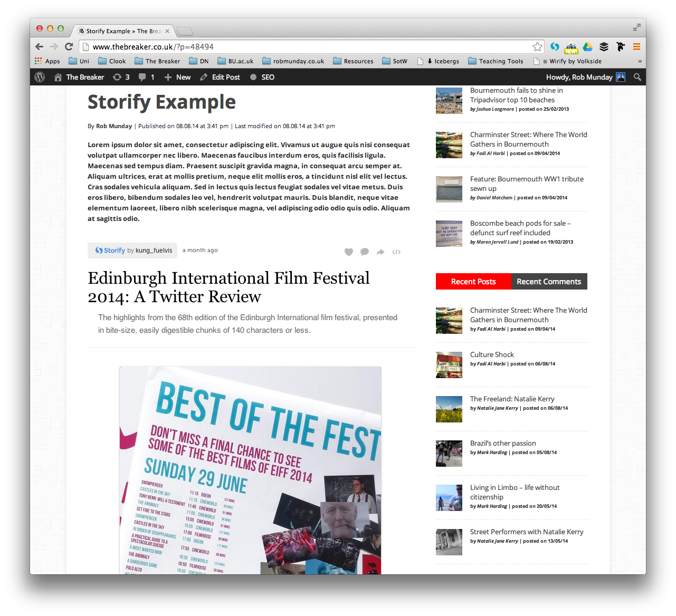Image resolution: width=676 pixels, height=616 pixels.
Task: Switch to the Recent Posts tab
Action: [473, 282]
